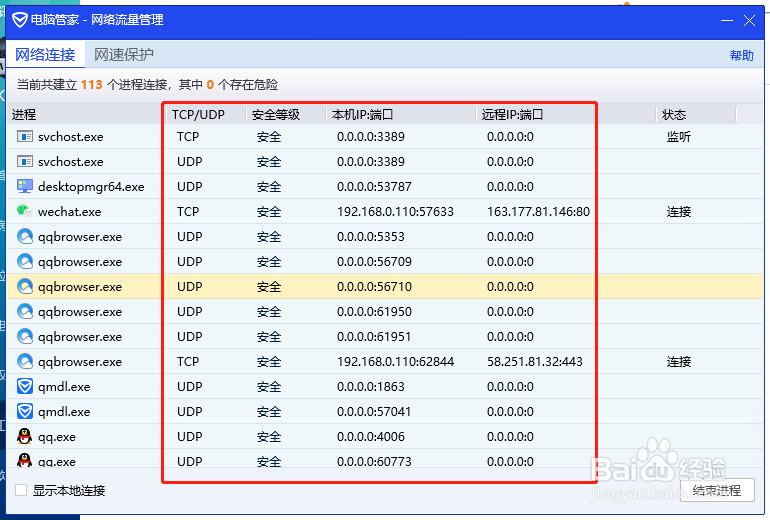770x520 pixels.
Task: Sort by the 安全等级 column header
Action: (286, 115)
